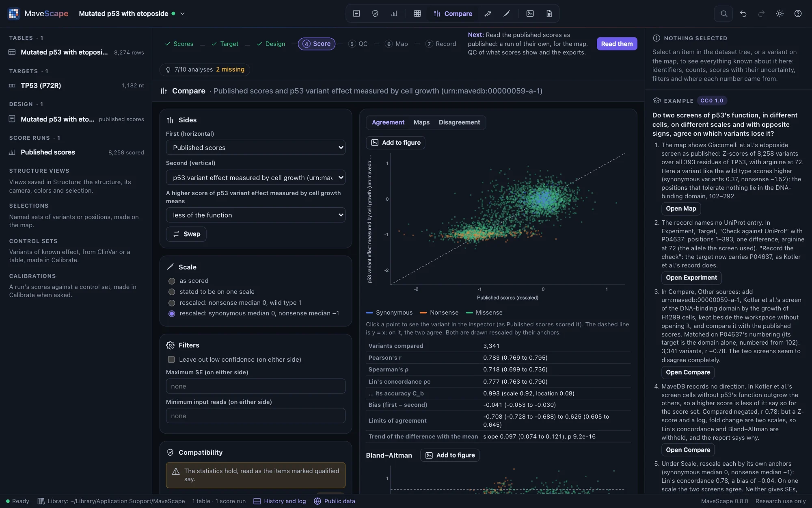Open the help question mark icon
Viewport: 812px width, 508px height.
click(798, 13)
